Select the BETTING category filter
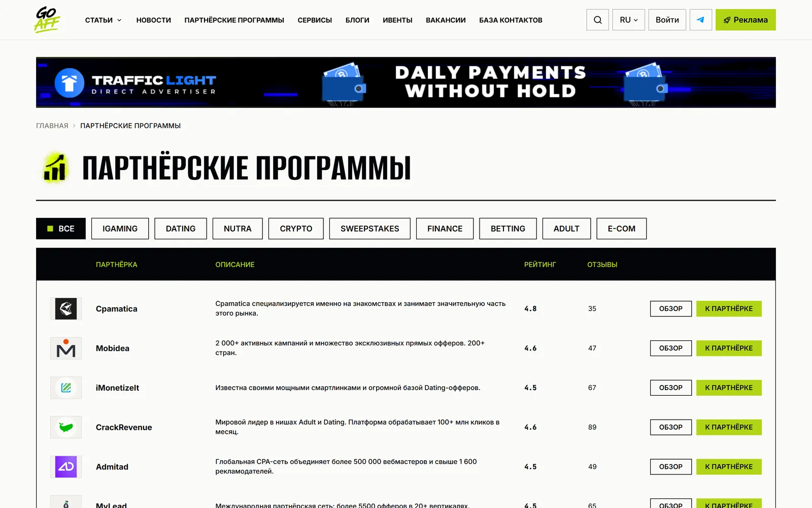Image resolution: width=812 pixels, height=508 pixels. (508, 229)
